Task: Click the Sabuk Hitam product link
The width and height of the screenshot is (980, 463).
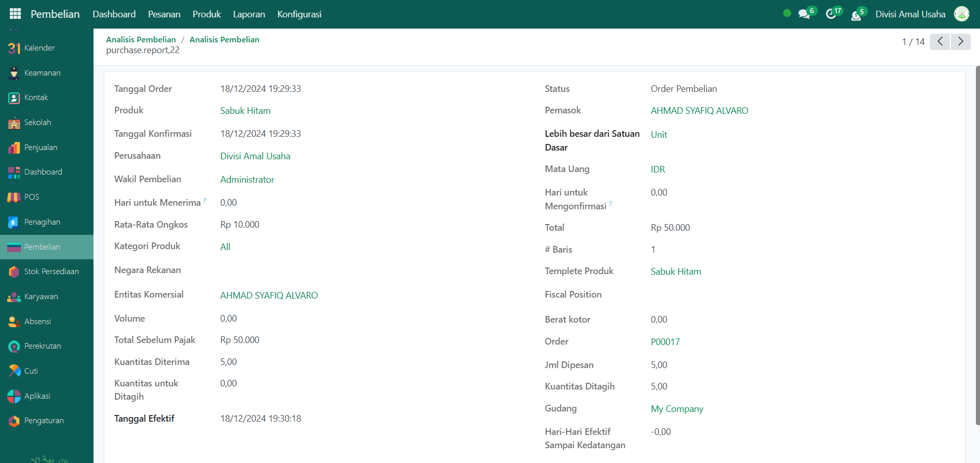Action: (245, 111)
